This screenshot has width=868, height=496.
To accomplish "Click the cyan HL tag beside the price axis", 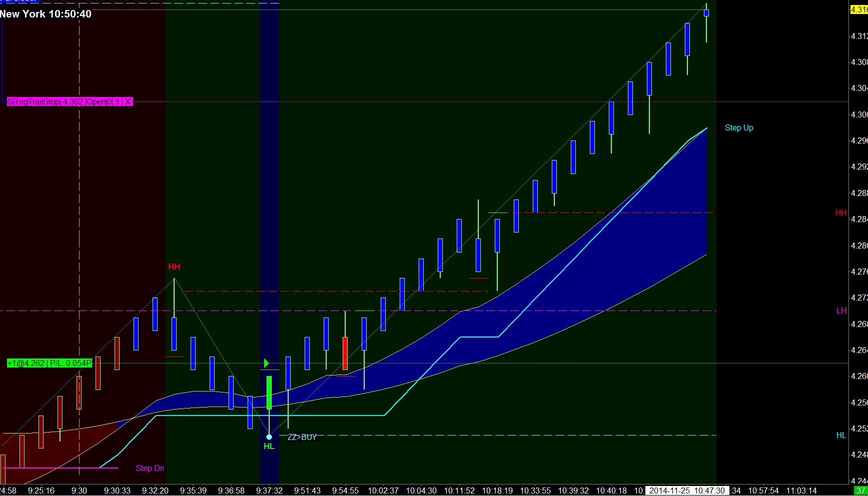I will (x=841, y=435).
